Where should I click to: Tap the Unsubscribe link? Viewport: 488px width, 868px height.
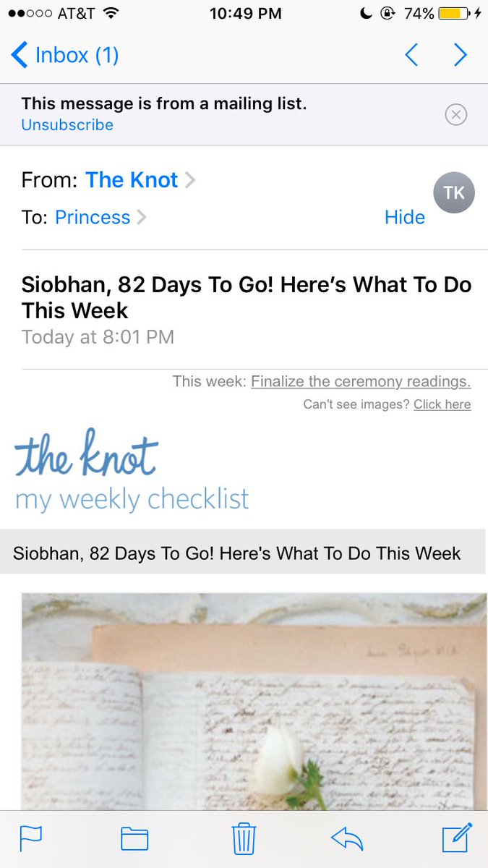tap(67, 125)
